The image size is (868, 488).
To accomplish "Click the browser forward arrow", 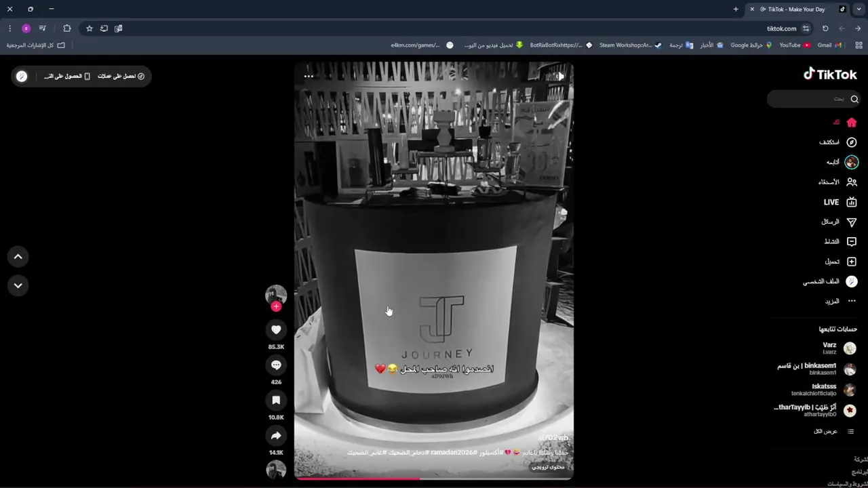I will tap(842, 28).
